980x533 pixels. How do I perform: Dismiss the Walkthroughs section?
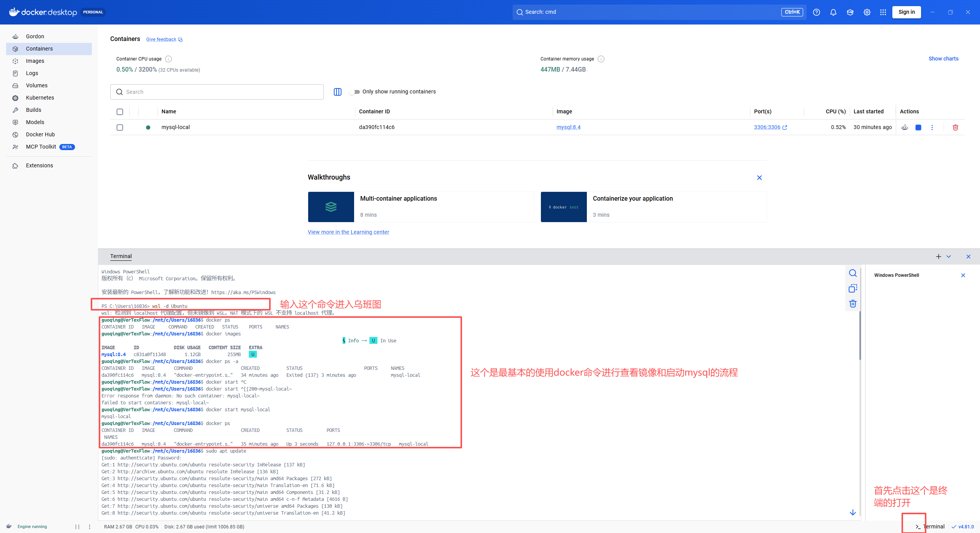[x=759, y=178]
